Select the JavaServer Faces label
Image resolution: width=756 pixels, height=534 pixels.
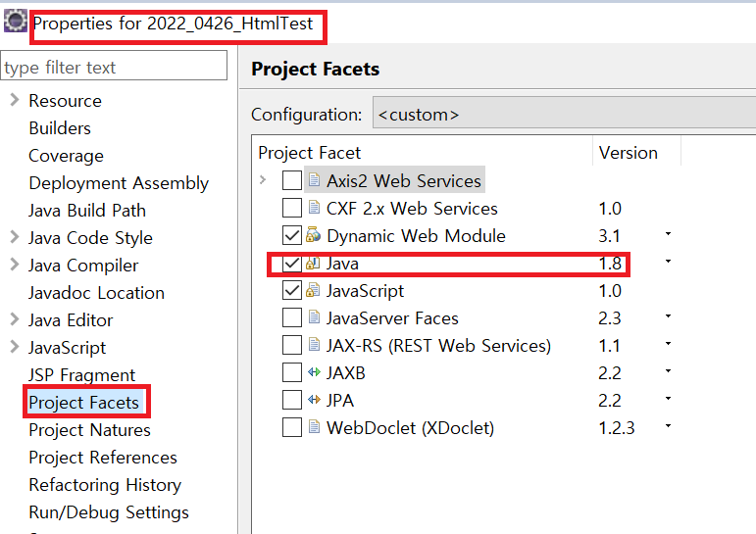(x=392, y=318)
